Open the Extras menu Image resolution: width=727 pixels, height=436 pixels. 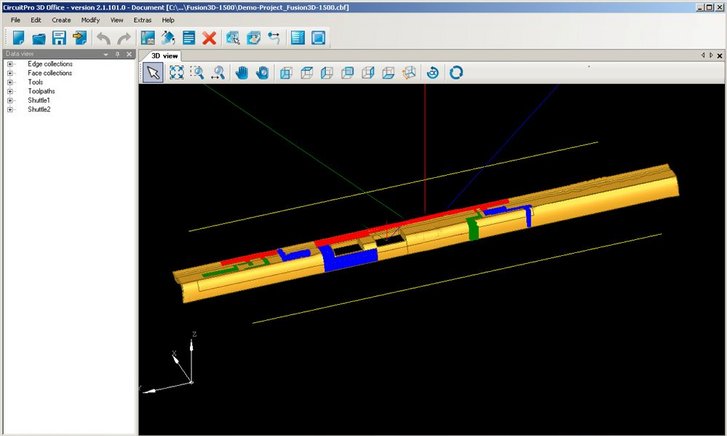click(x=143, y=20)
